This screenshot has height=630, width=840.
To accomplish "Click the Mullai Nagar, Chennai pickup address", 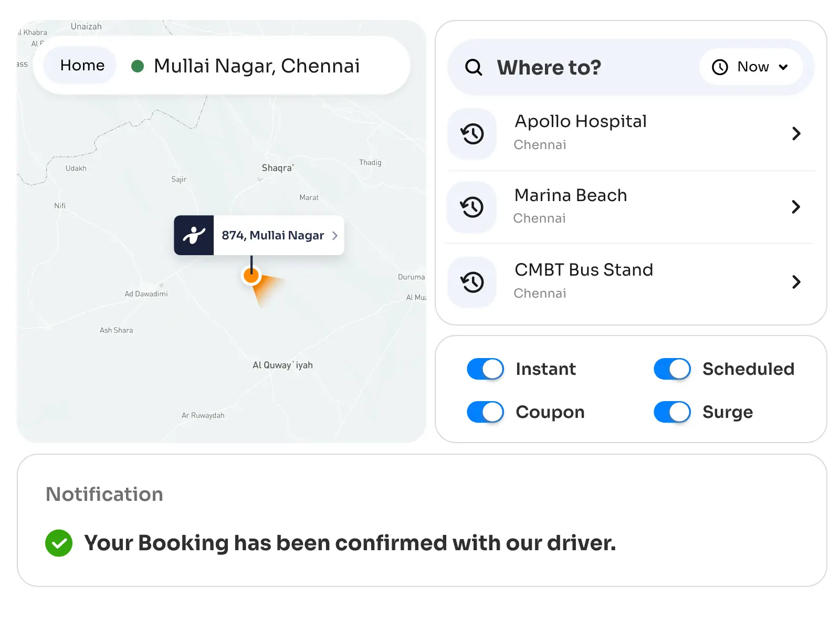I will [257, 65].
